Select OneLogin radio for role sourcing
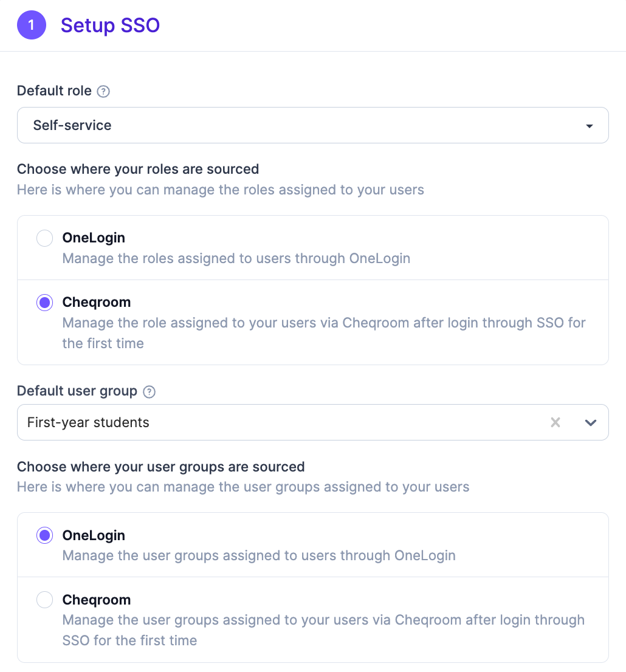The height and width of the screenshot is (672, 626). pos(44,238)
